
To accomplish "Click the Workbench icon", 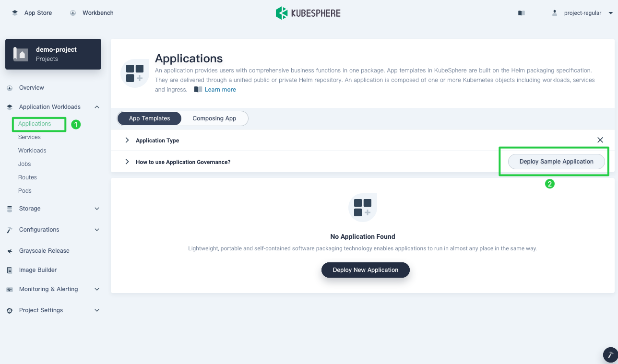I will point(72,13).
